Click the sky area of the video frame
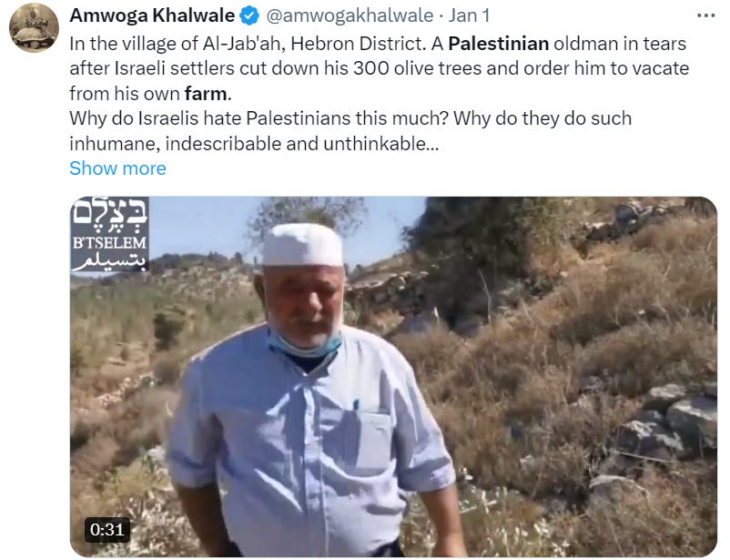The image size is (730, 560). pos(200,226)
